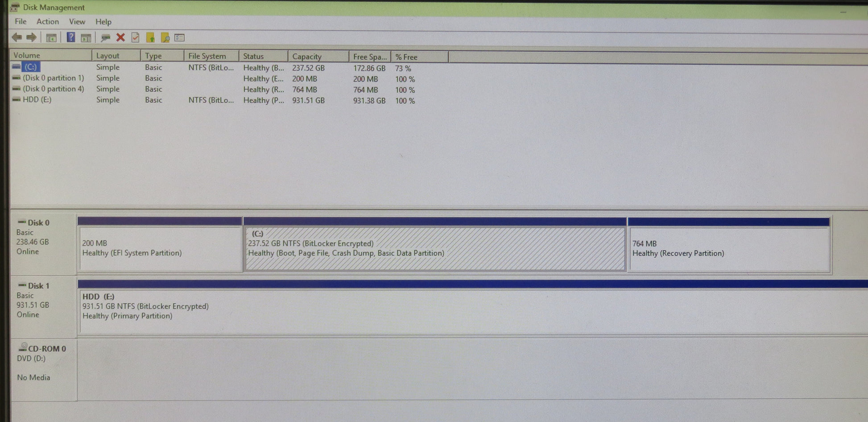Select the 764 MB Recovery Partition block
The image size is (868, 422).
click(728, 249)
